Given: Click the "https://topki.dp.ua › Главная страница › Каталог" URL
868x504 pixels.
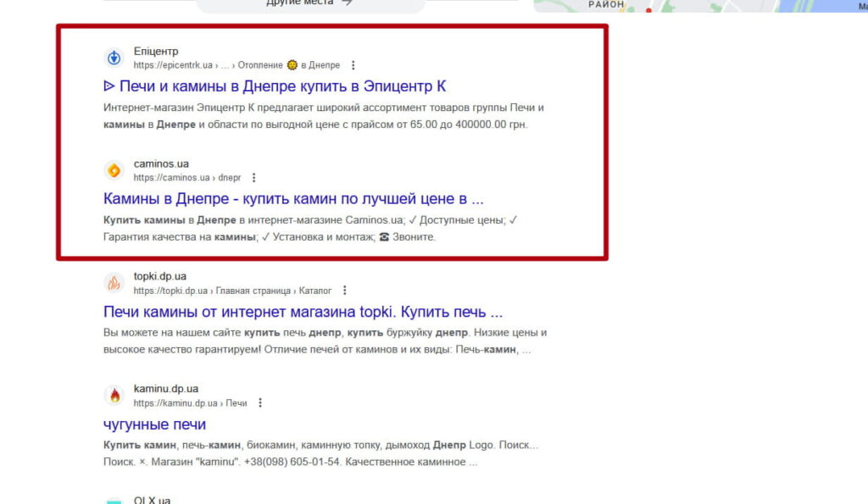Looking at the screenshot, I should [x=232, y=291].
